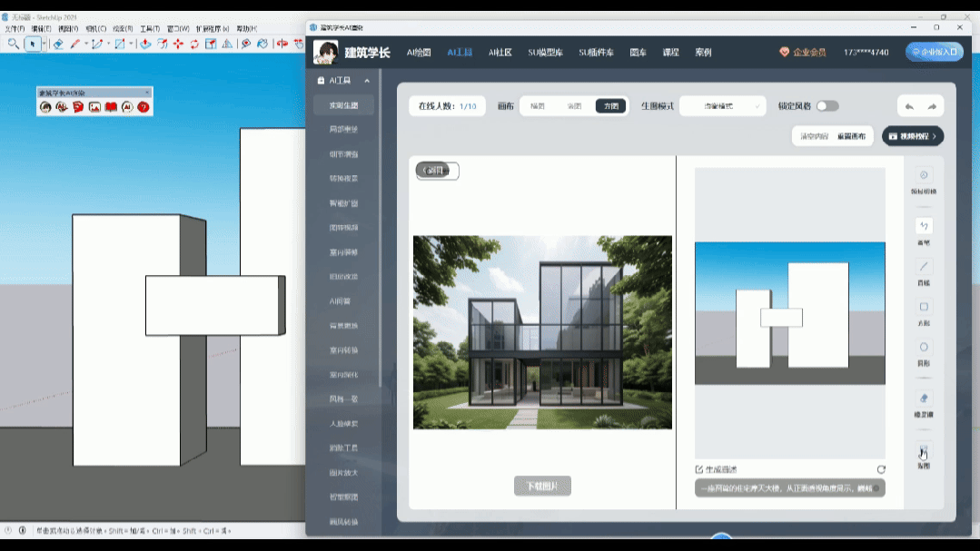Open Pencil tool dropdown arrow in SketchUp

coord(86,44)
